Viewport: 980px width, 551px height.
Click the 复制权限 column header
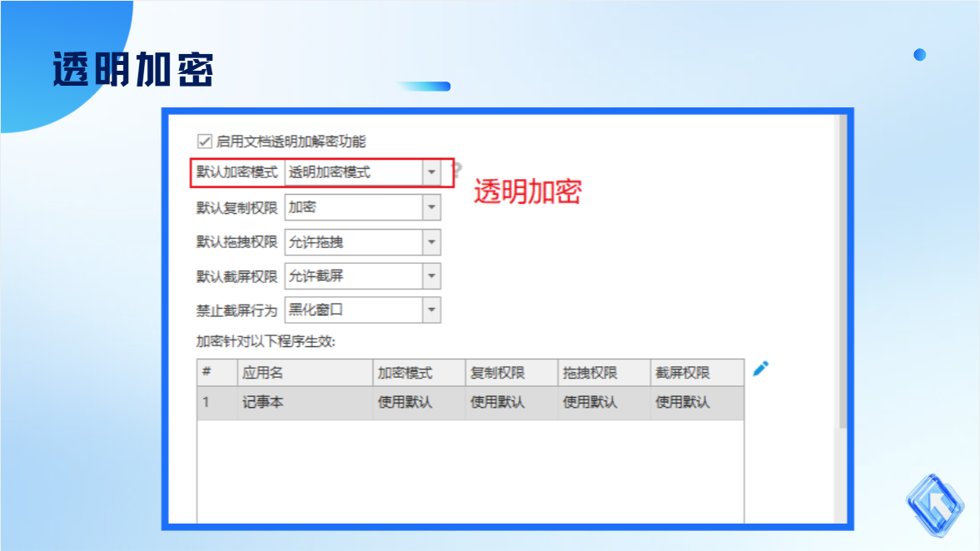[x=511, y=373]
